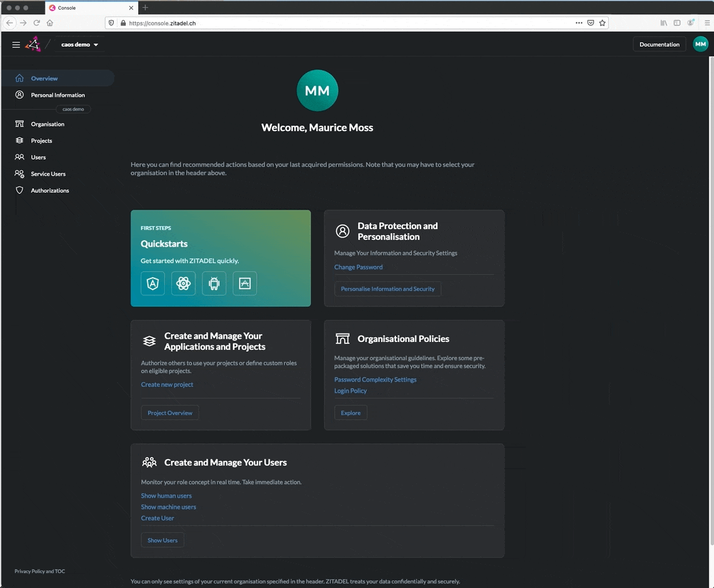Viewport: 714px width, 588px height.
Task: Click the hamburger menu icon
Action: 16,45
